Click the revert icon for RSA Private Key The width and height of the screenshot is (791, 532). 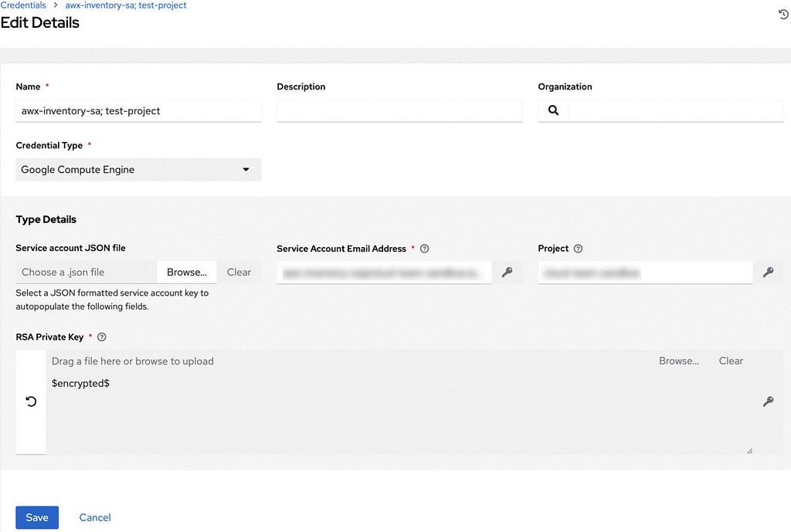[31, 402]
